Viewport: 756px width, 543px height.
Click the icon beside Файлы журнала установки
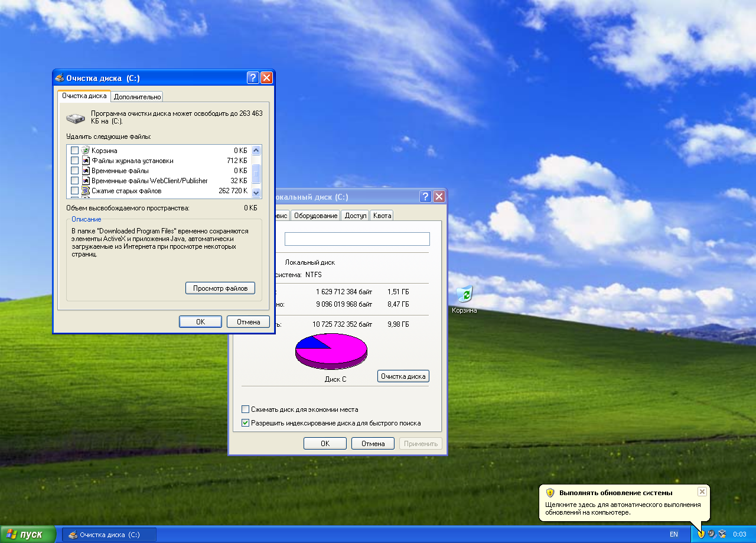[x=86, y=161]
